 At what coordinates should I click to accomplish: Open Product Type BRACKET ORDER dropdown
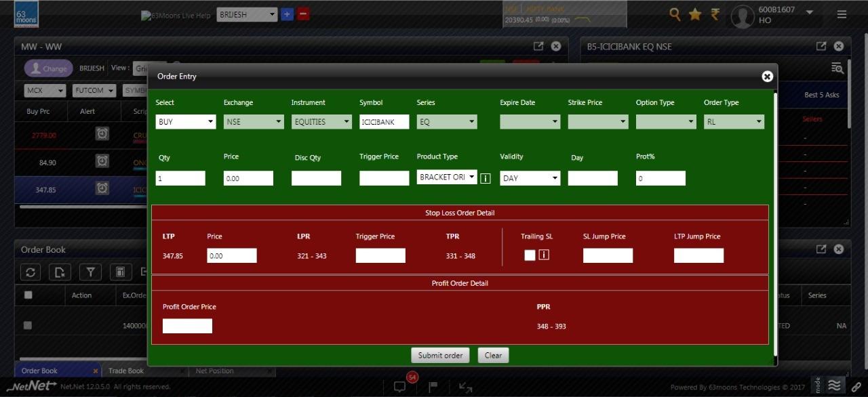click(x=447, y=177)
